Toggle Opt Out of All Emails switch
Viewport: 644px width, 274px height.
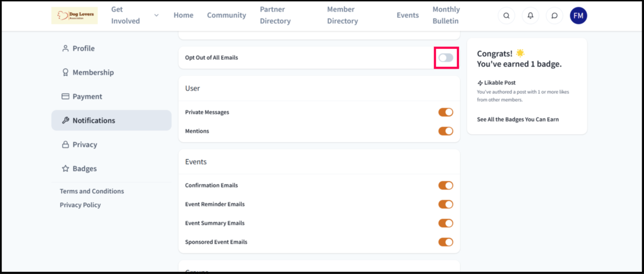(446, 58)
